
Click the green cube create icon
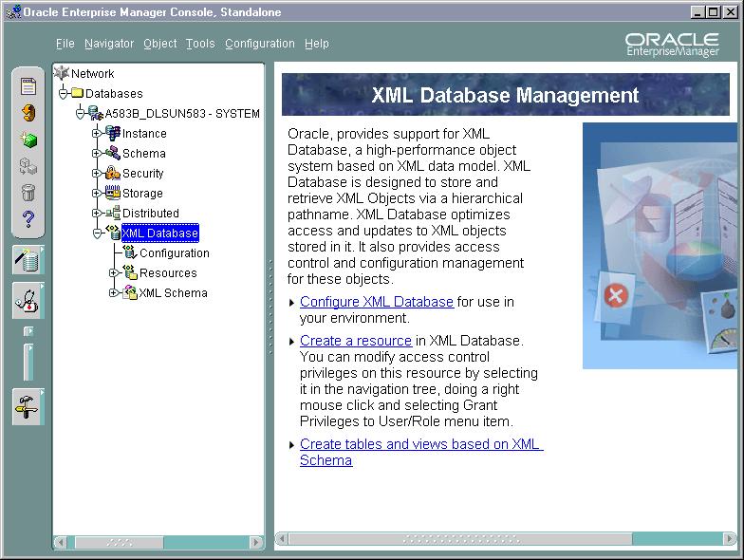click(x=28, y=140)
